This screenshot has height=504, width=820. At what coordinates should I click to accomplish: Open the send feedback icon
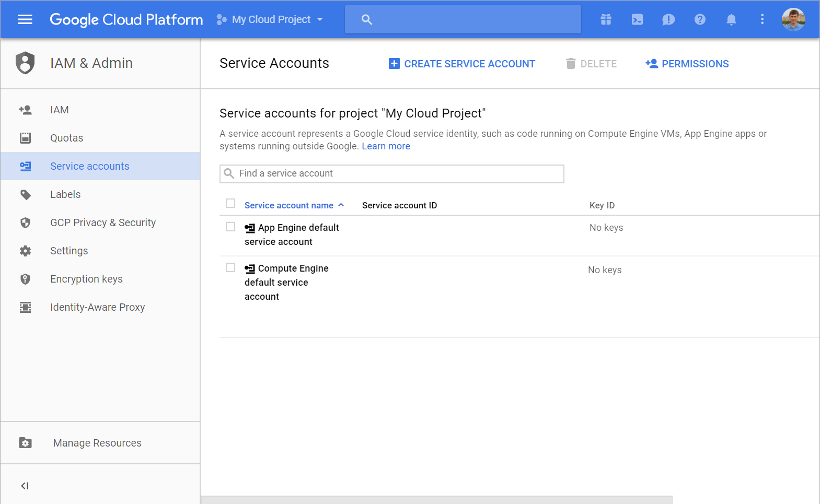[x=668, y=20]
